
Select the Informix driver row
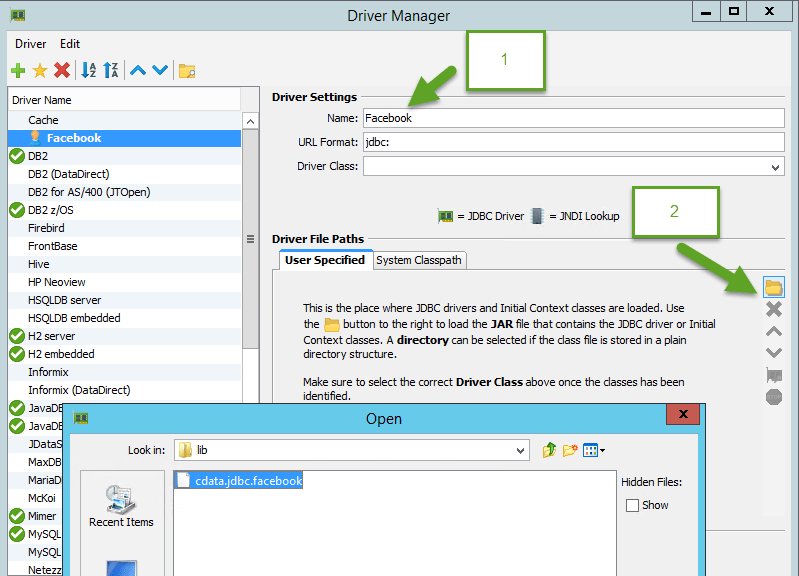[124, 372]
